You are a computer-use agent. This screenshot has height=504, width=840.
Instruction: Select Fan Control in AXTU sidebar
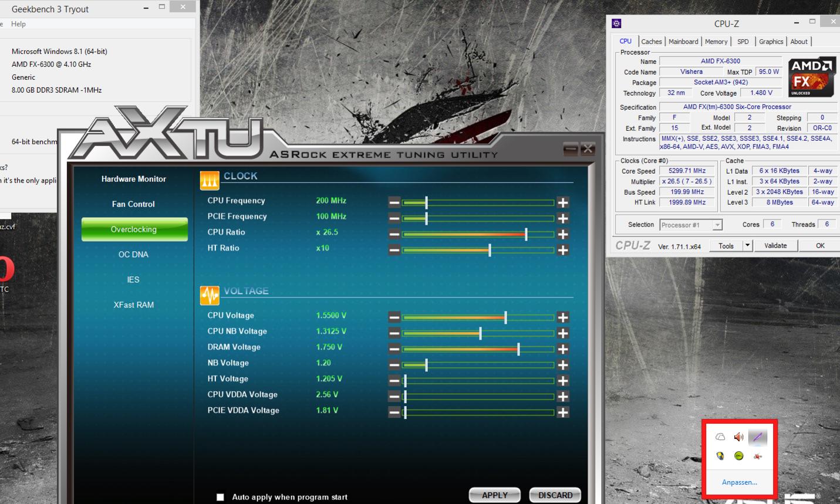click(x=134, y=204)
